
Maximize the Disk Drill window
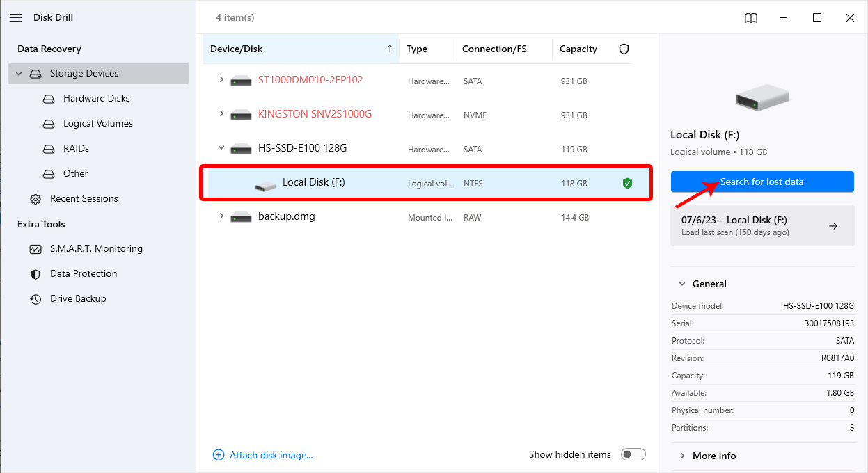817,17
